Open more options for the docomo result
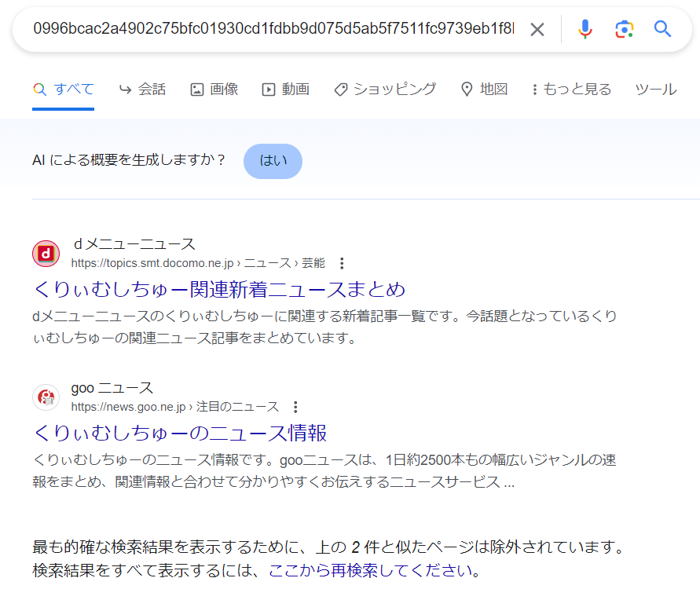This screenshot has height=600, width=700. click(342, 263)
